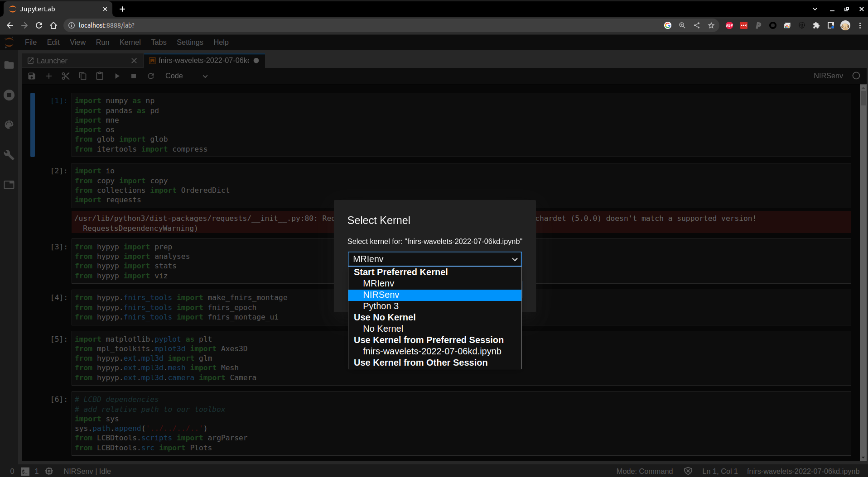The image size is (868, 477).
Task: Select NIRSenv from the kernel list
Action: pos(381,295)
